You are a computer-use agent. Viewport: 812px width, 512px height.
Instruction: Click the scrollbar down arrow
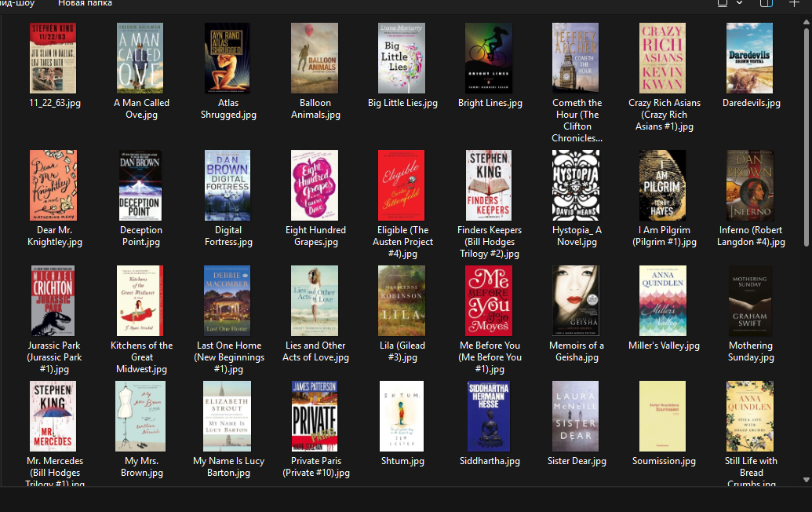pyautogui.click(x=807, y=480)
